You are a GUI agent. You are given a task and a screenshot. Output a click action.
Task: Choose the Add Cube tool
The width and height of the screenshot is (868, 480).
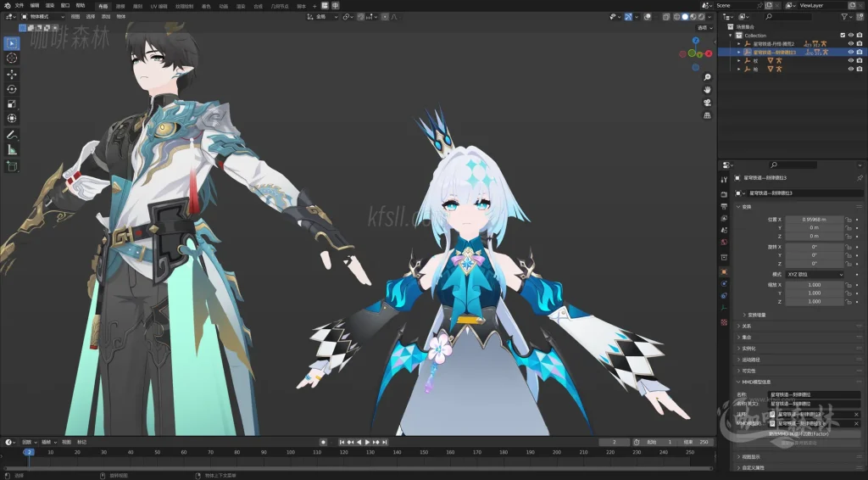[x=12, y=166]
